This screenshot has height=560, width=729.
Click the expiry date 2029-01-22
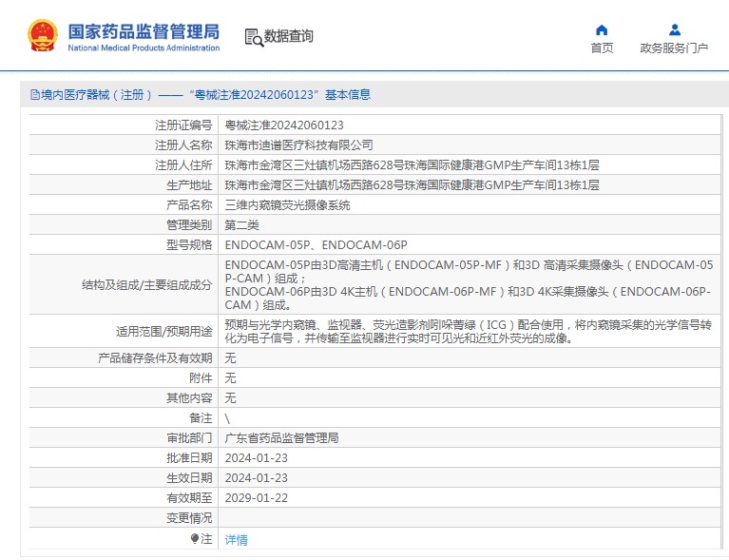pos(256,497)
